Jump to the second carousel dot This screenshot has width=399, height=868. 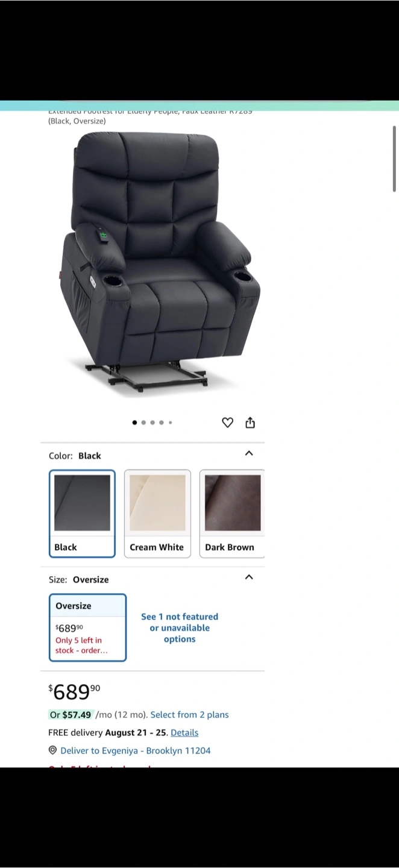pyautogui.click(x=143, y=423)
